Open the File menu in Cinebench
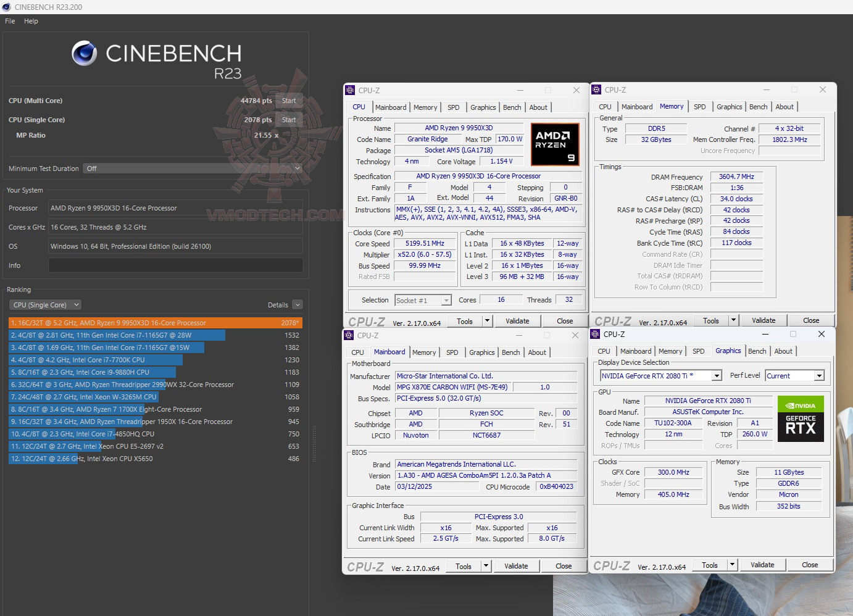 click(10, 21)
